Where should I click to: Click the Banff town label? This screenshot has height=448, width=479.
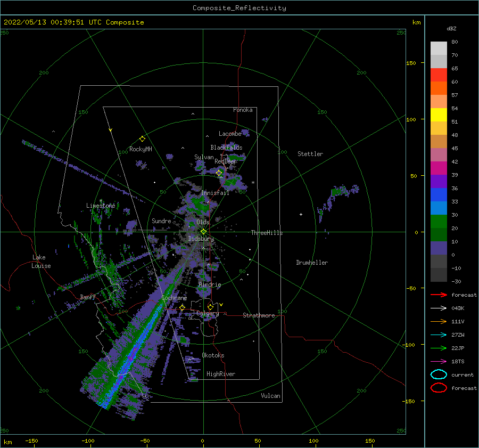point(88,297)
